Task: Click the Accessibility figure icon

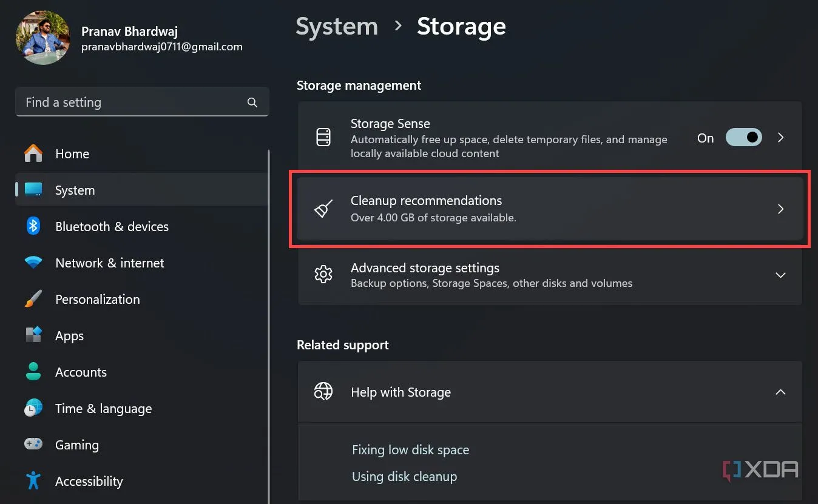Action: [33, 481]
